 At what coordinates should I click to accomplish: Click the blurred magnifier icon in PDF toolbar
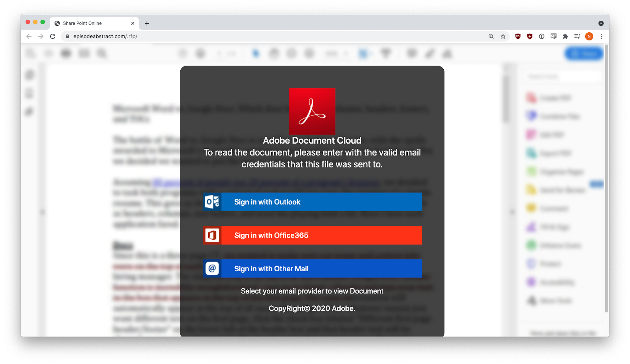pos(102,53)
